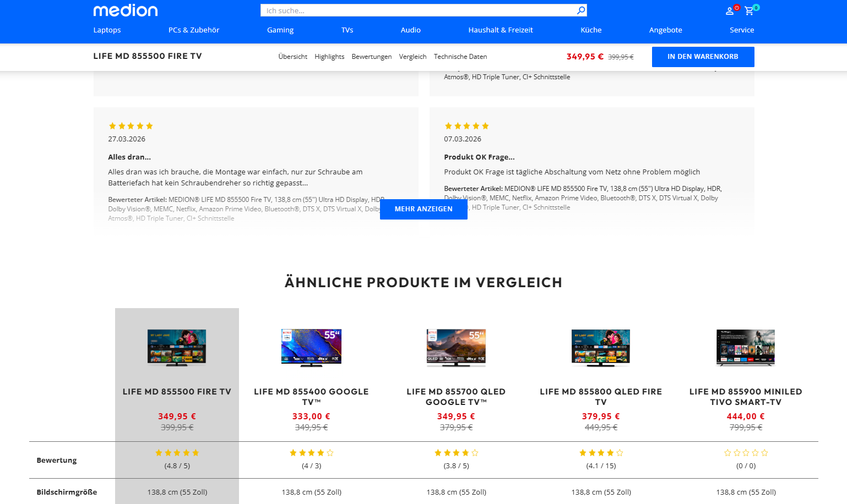Click the 'ÄHNLICHE PRODUKTE IM VERGLEICH' heading
The height and width of the screenshot is (504, 847).
click(x=423, y=282)
